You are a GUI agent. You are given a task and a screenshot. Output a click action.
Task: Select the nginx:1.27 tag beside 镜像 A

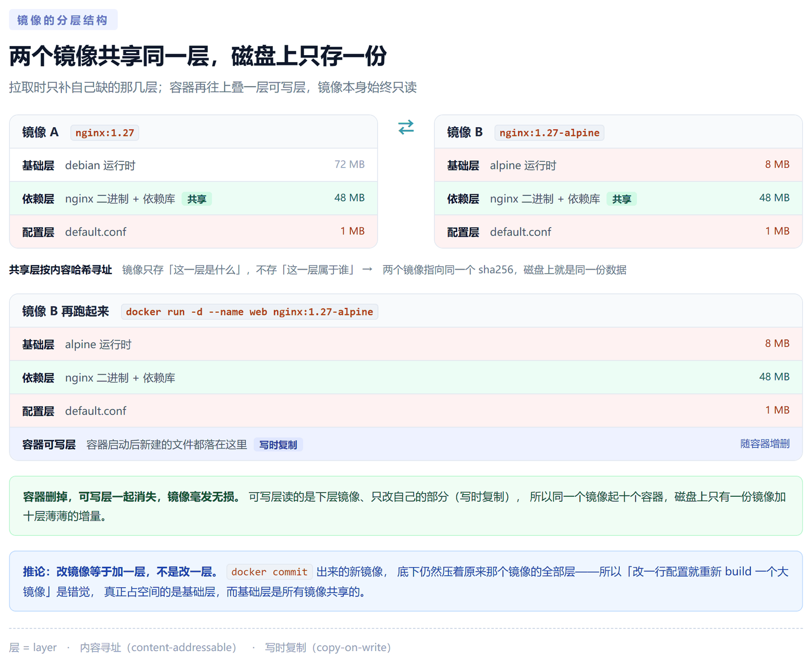click(105, 133)
